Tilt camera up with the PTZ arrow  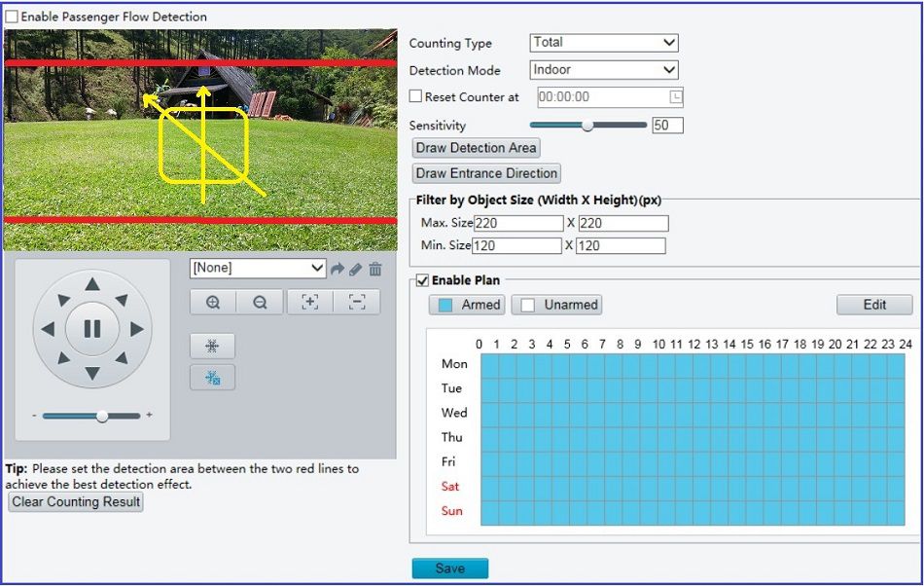point(92,285)
